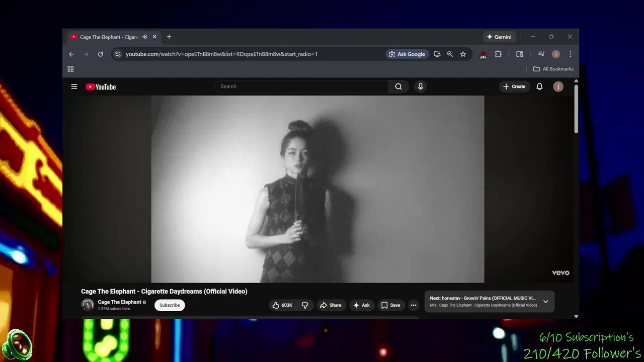Open Chrome tab search side icon

click(520, 54)
